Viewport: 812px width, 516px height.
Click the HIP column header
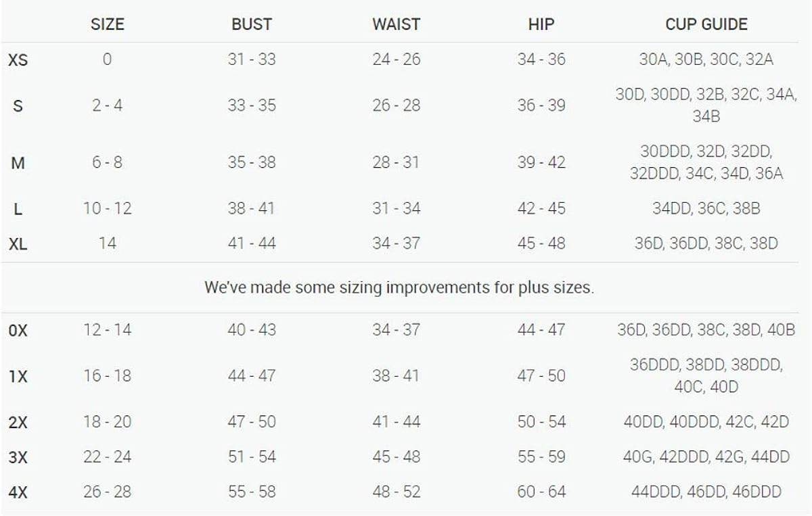(x=541, y=24)
